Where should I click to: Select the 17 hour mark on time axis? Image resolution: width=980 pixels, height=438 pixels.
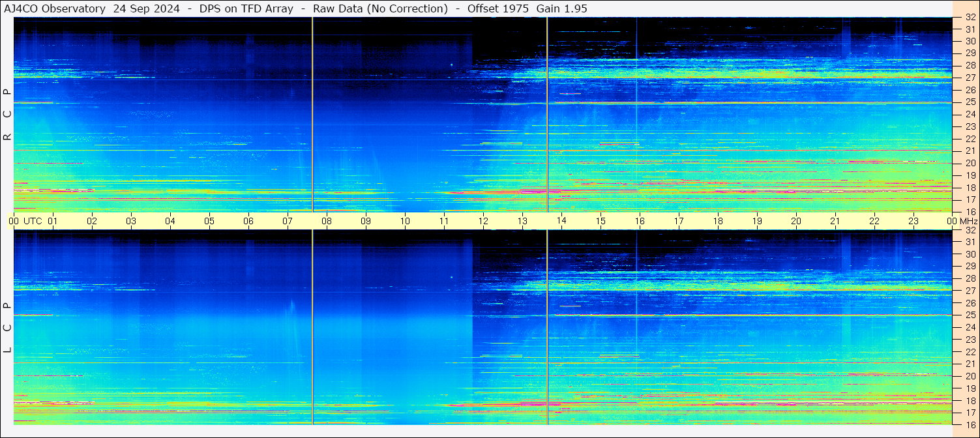(679, 221)
